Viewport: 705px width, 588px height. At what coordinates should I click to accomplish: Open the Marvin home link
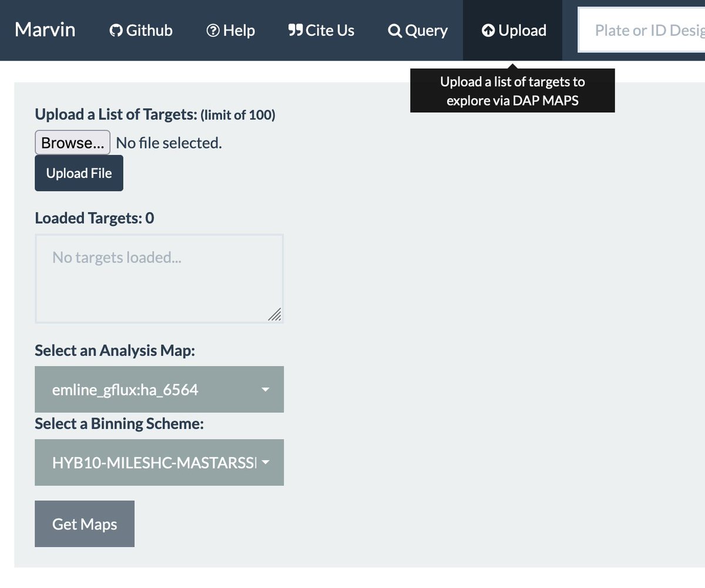point(45,30)
